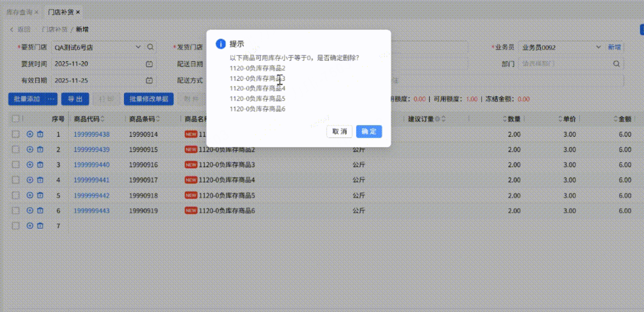Click the 批量修改单据 button
This screenshot has height=312, width=644.
(x=149, y=99)
